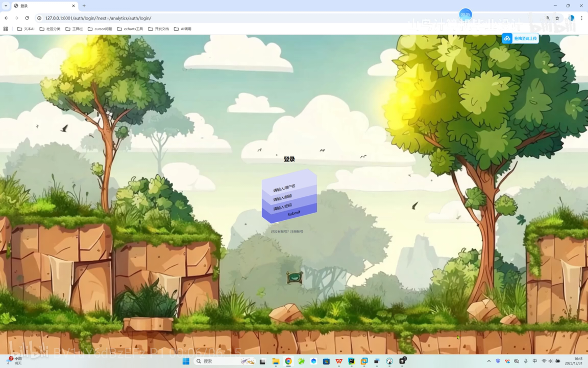588x368 pixels.
Task: Click the browser profile avatar icon
Action: [x=571, y=18]
